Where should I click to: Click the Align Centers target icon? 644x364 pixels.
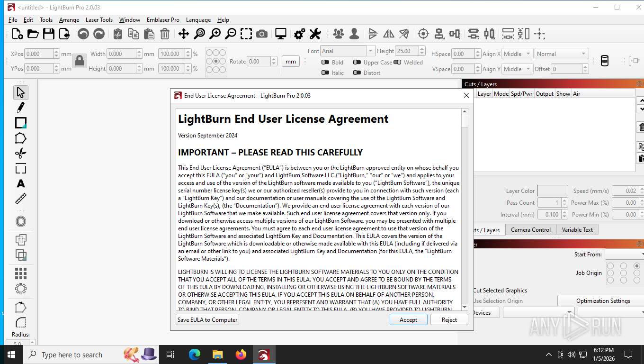(x=423, y=34)
